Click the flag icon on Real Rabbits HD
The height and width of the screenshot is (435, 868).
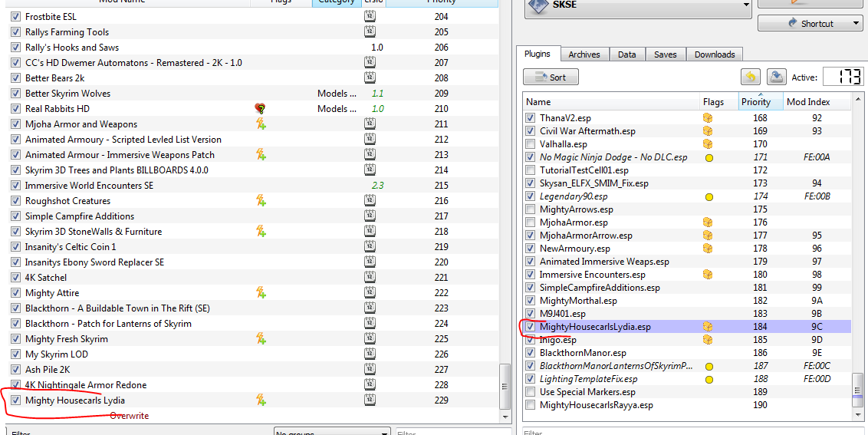[x=261, y=109]
